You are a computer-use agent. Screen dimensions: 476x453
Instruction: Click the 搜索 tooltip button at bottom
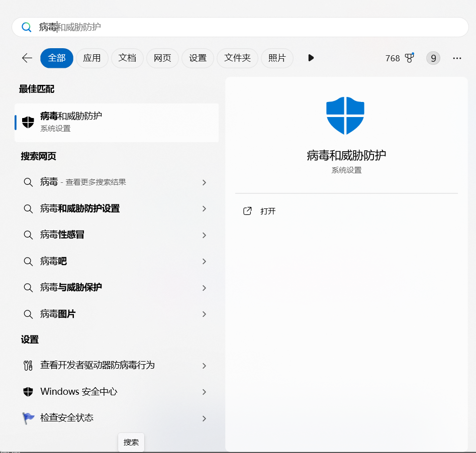point(131,442)
